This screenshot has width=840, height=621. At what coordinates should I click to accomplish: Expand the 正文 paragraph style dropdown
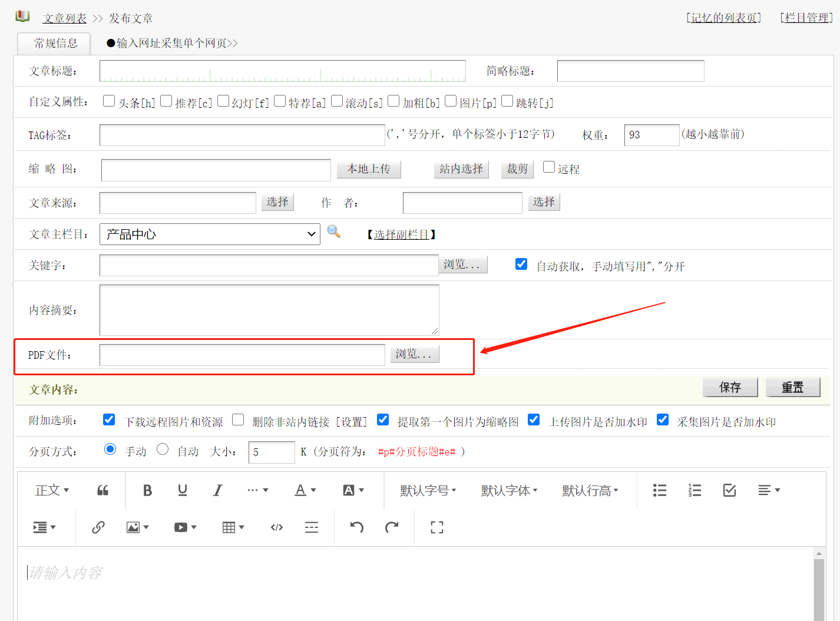(52, 490)
